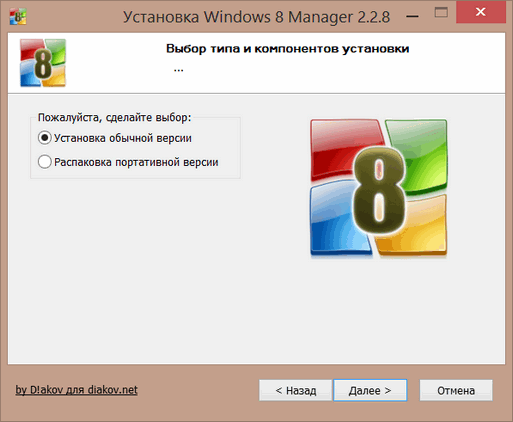The width and height of the screenshot is (513, 422).
Task: Open 'by D!akov для diakov.net' link
Action: click(76, 390)
